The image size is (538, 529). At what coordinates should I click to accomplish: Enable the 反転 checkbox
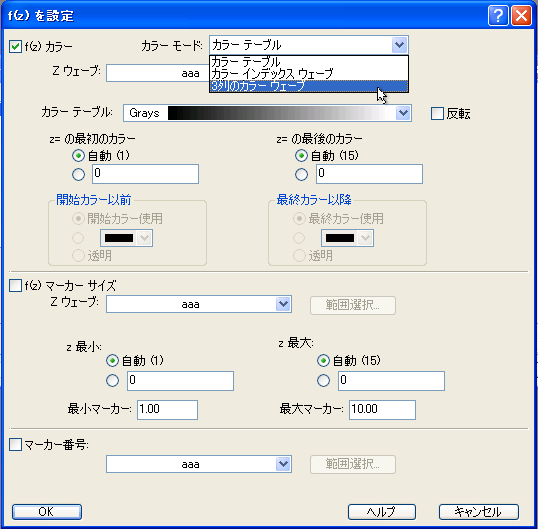pos(437,114)
